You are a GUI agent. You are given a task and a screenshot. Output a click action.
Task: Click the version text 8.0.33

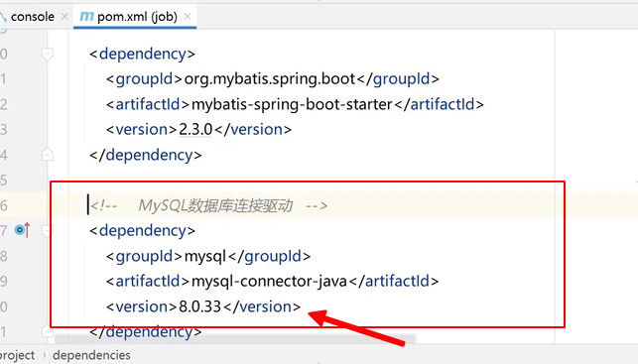tap(199, 306)
